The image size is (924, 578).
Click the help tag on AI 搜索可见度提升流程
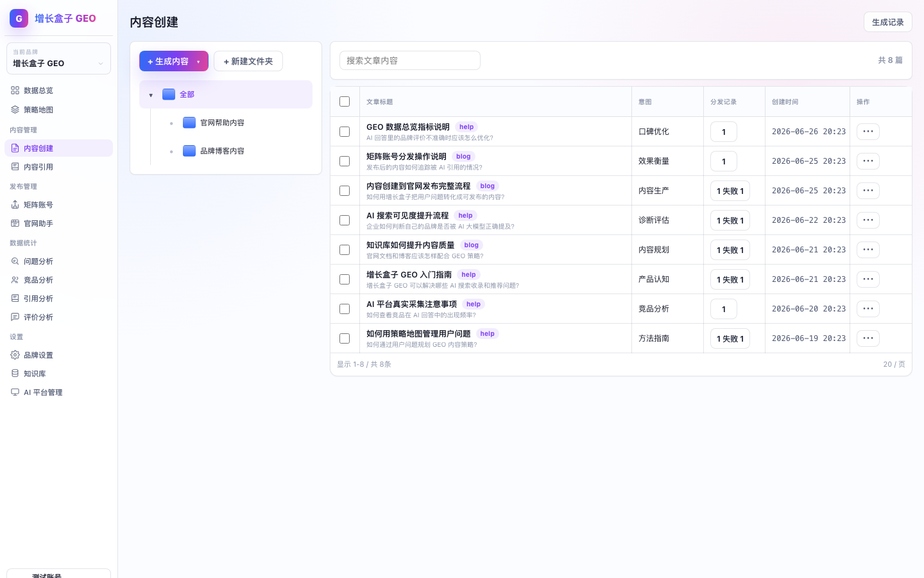[x=466, y=216]
